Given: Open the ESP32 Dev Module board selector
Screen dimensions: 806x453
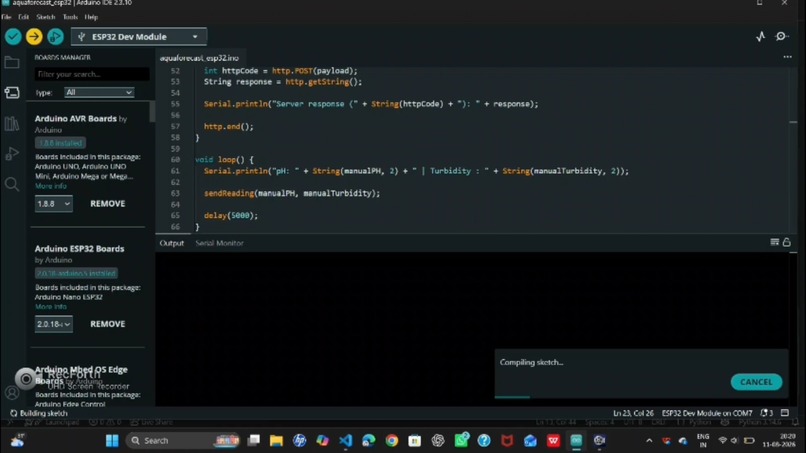Looking at the screenshot, I should click(139, 37).
